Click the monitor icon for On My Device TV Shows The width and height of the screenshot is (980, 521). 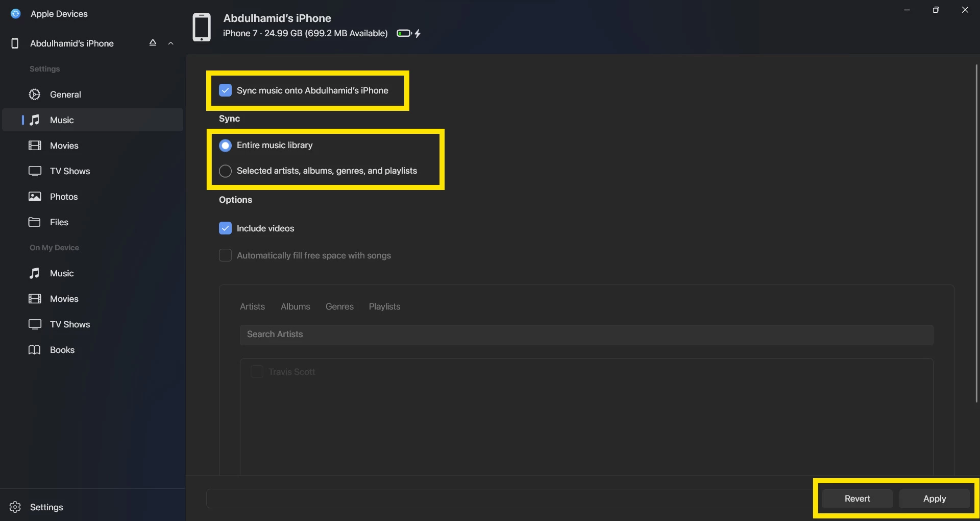pyautogui.click(x=35, y=324)
